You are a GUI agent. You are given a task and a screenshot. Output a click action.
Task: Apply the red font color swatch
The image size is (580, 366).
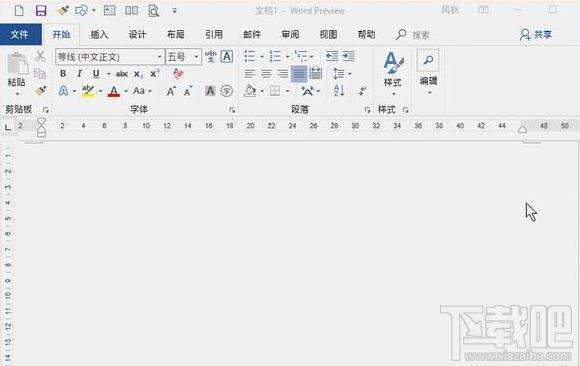pos(114,91)
